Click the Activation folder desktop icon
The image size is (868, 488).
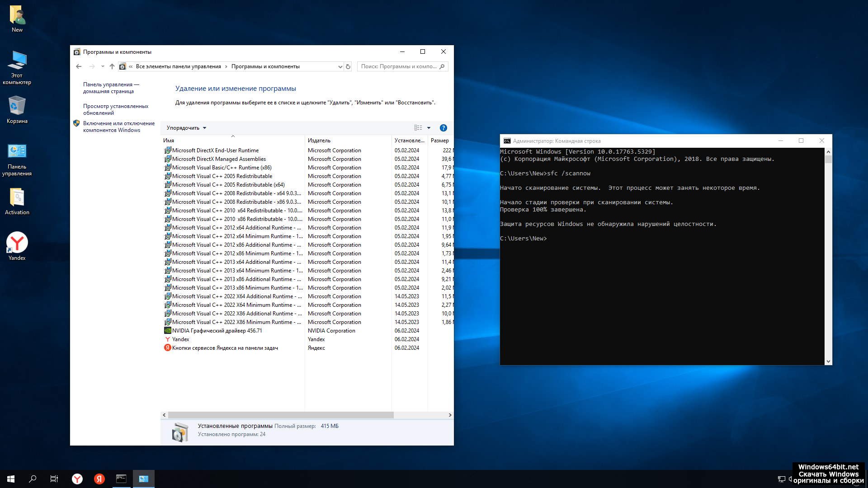pos(17,201)
